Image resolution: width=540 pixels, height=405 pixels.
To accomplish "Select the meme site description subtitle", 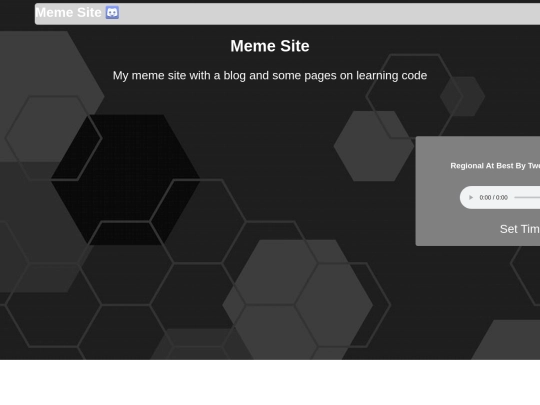I will point(270,75).
